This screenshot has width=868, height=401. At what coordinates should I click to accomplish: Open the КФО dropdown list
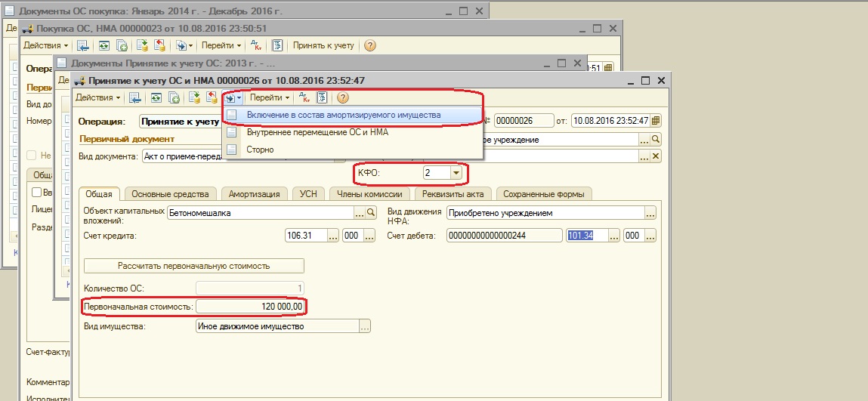[x=456, y=174]
